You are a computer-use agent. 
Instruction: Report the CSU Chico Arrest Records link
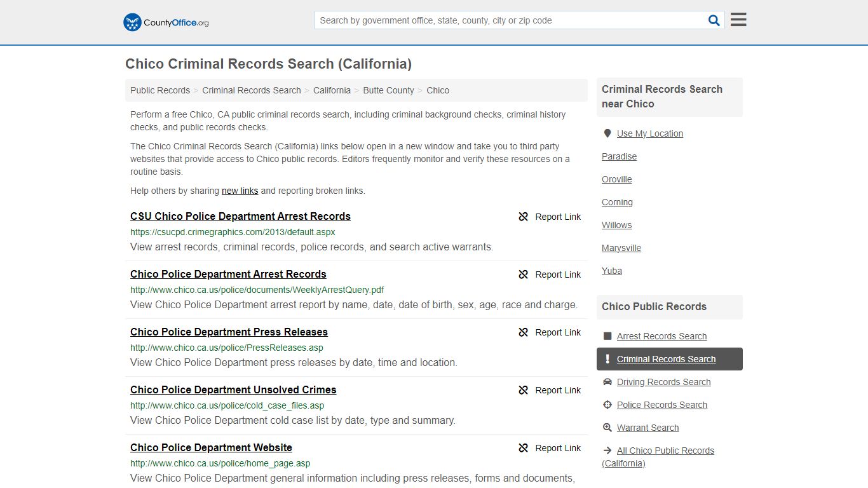(x=550, y=217)
